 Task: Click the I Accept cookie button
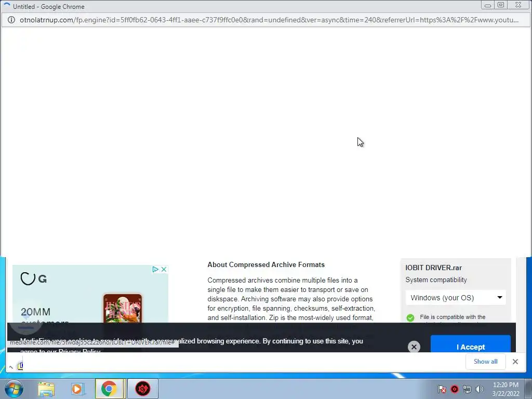click(471, 344)
